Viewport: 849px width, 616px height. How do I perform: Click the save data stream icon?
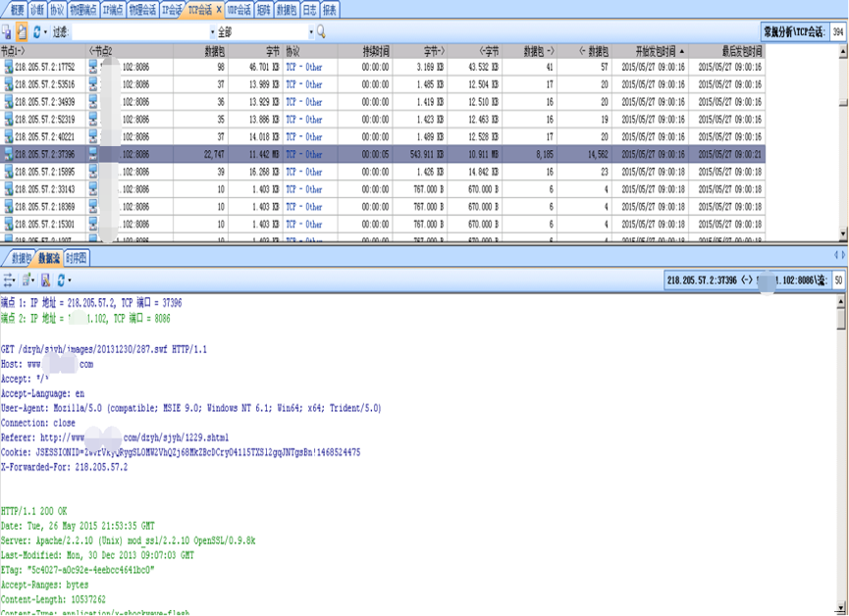[45, 281]
